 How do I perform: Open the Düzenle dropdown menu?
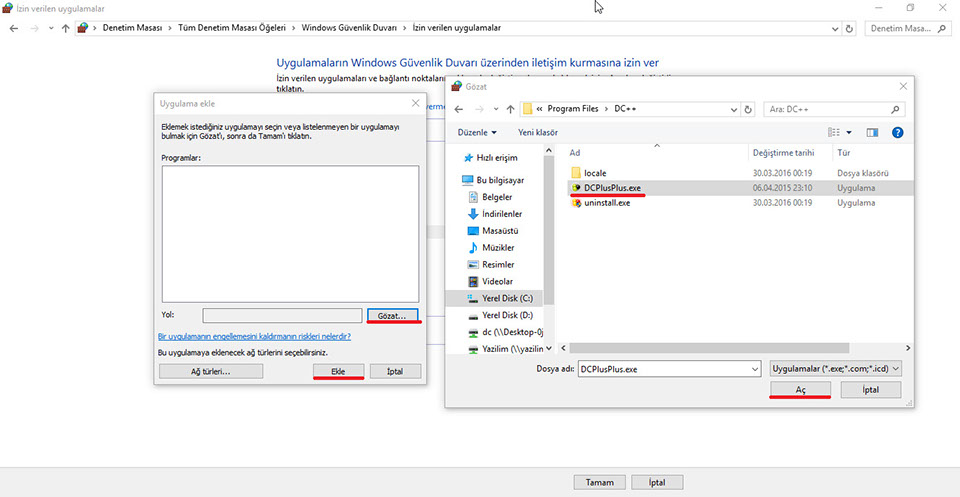478,132
